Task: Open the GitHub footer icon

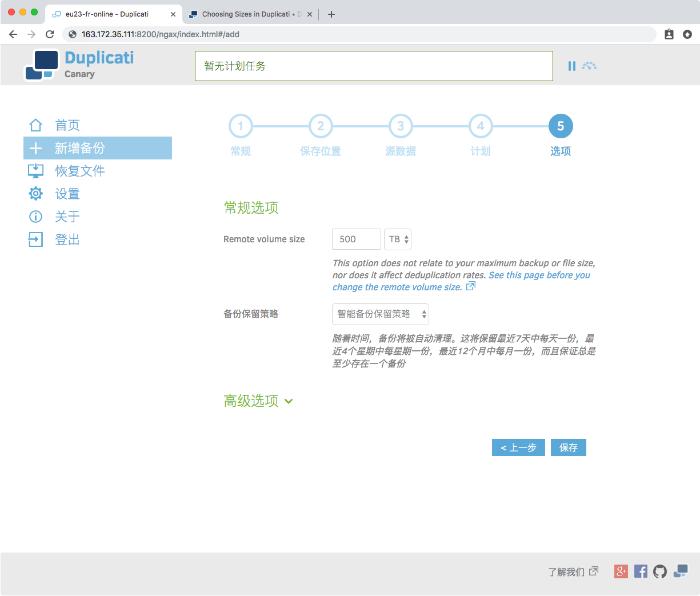Action: [660, 571]
